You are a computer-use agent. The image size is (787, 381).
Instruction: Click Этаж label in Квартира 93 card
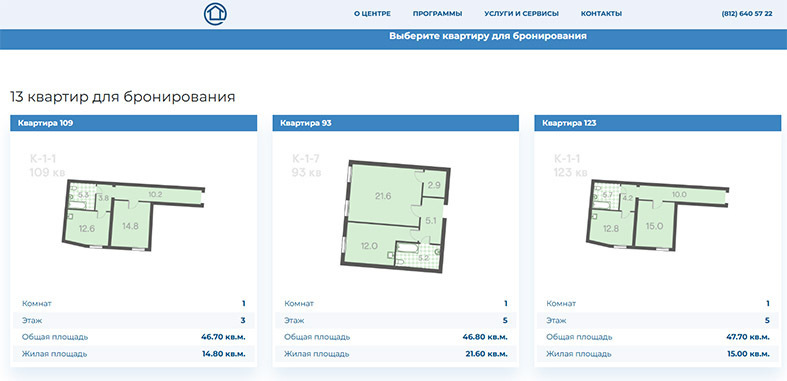(294, 320)
